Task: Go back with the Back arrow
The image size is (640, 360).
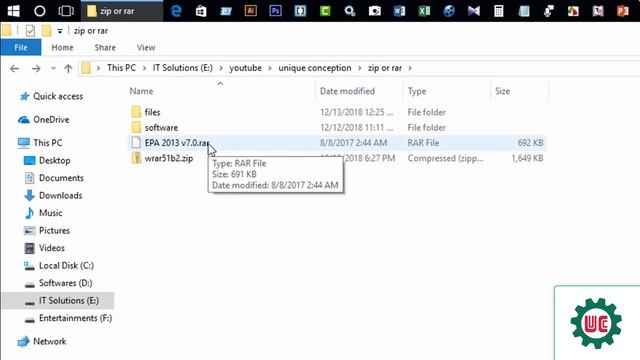Action: click(14, 68)
